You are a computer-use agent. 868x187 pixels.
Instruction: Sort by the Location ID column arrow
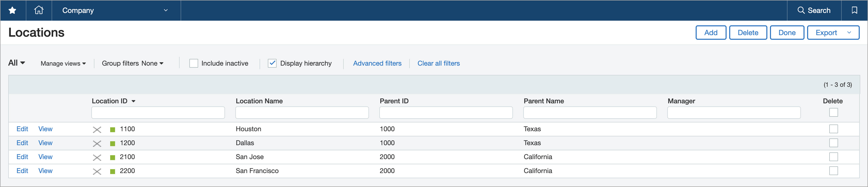(133, 101)
